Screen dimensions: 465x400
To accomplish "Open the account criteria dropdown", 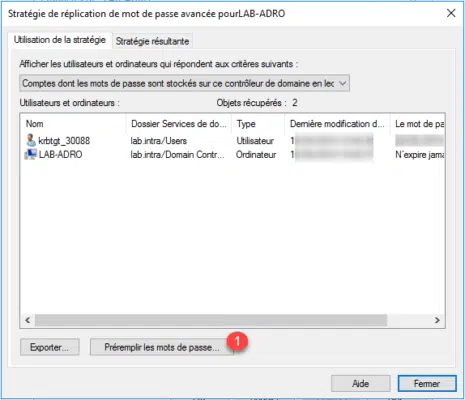I will point(184,83).
